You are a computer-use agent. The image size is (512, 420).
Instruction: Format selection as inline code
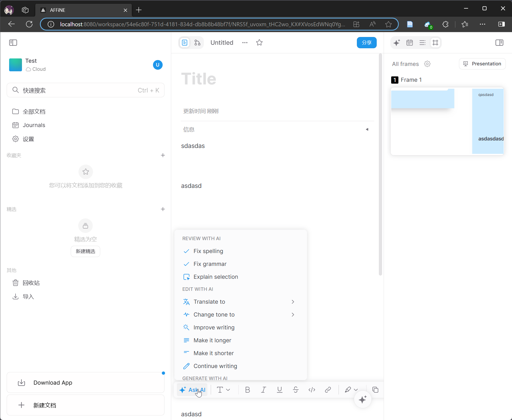tap(312, 390)
